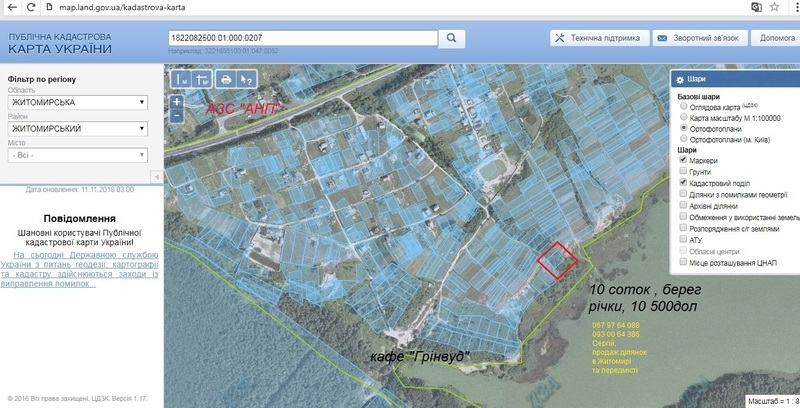This screenshot has width=800, height=408.
Task: Collapse the left filter panel arrow
Action: [156, 177]
